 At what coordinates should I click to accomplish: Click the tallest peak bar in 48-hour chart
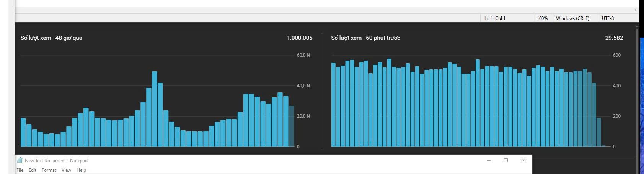pos(155,109)
